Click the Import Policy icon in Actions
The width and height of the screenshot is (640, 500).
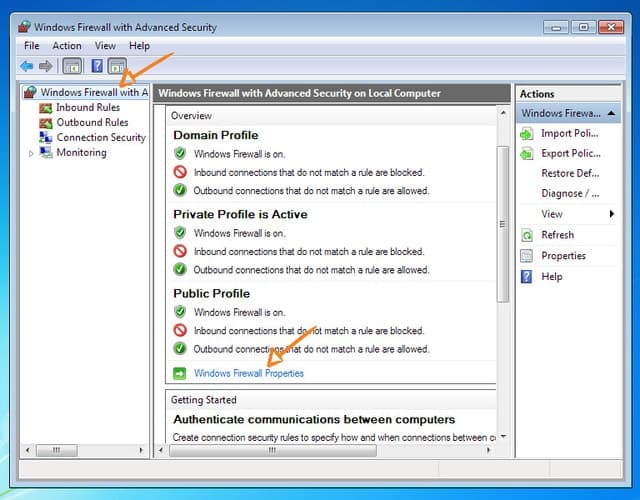[527, 133]
